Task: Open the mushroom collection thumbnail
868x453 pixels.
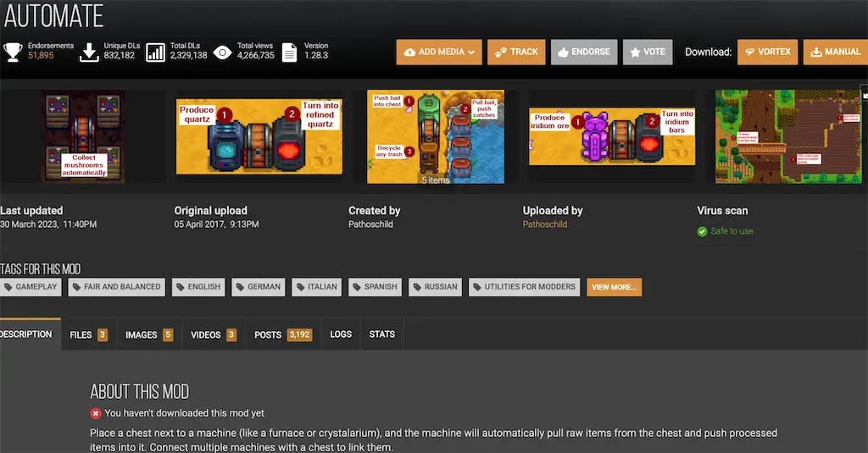Action: (84, 136)
